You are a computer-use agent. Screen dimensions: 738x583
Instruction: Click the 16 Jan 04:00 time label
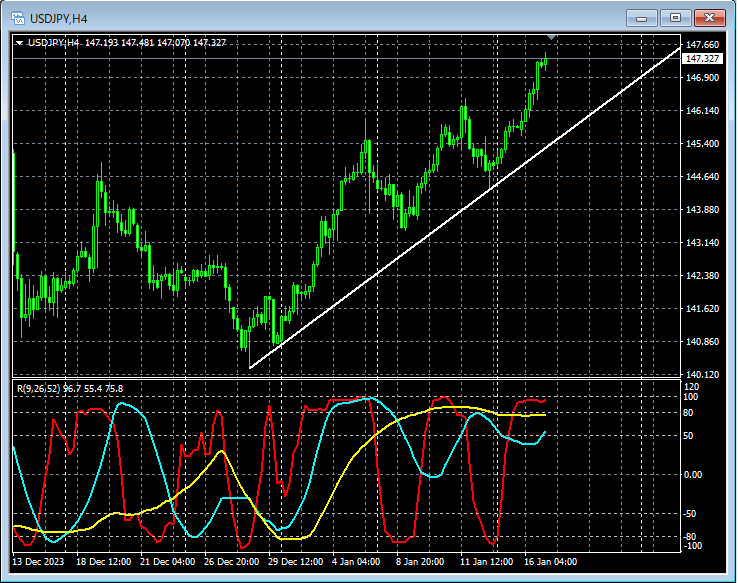pos(551,562)
